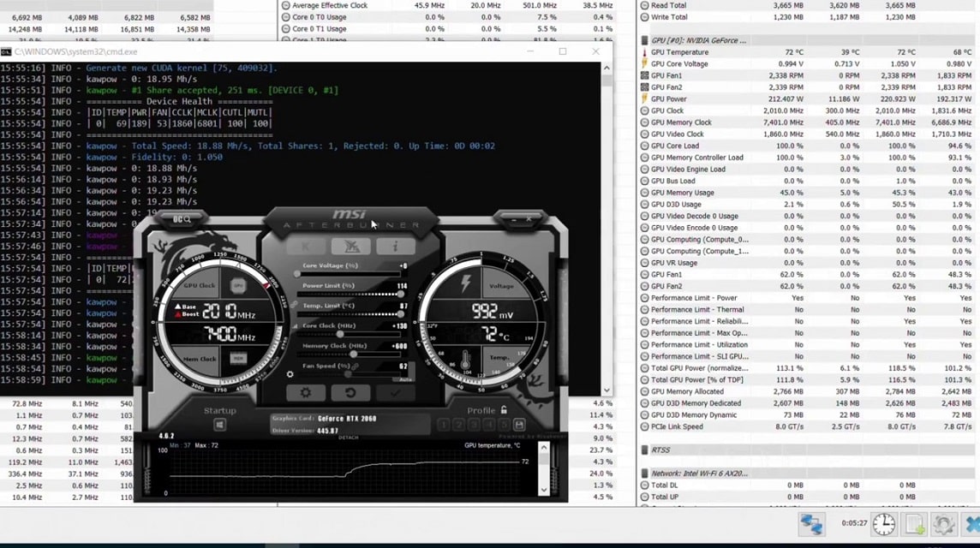Select the Network: Intel Wi-Fi 6 group header
980x548 pixels.
tap(808, 474)
